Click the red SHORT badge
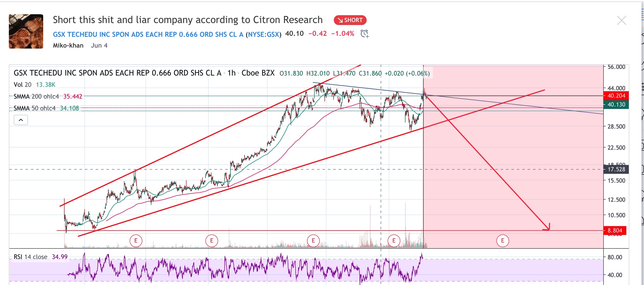This screenshot has height=285, width=644. [x=350, y=20]
